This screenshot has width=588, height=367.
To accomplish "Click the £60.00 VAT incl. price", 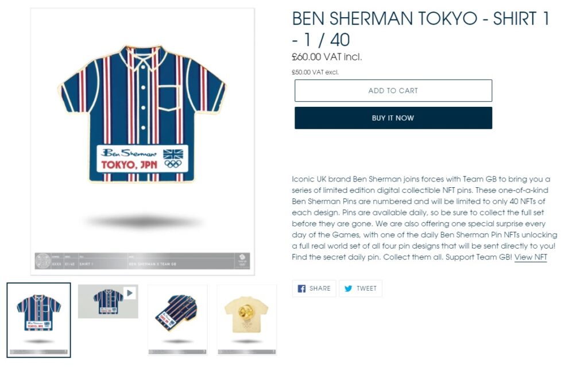I will pyautogui.click(x=327, y=57).
